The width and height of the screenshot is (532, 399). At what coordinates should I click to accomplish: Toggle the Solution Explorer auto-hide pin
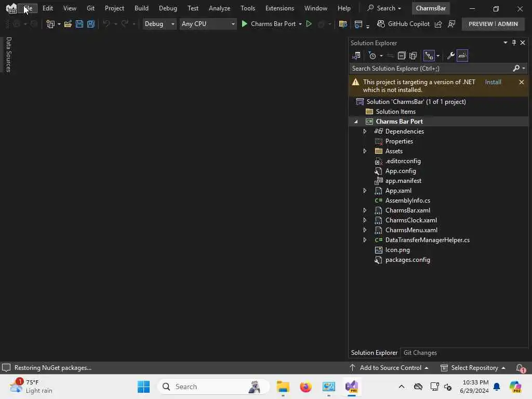coord(514,43)
